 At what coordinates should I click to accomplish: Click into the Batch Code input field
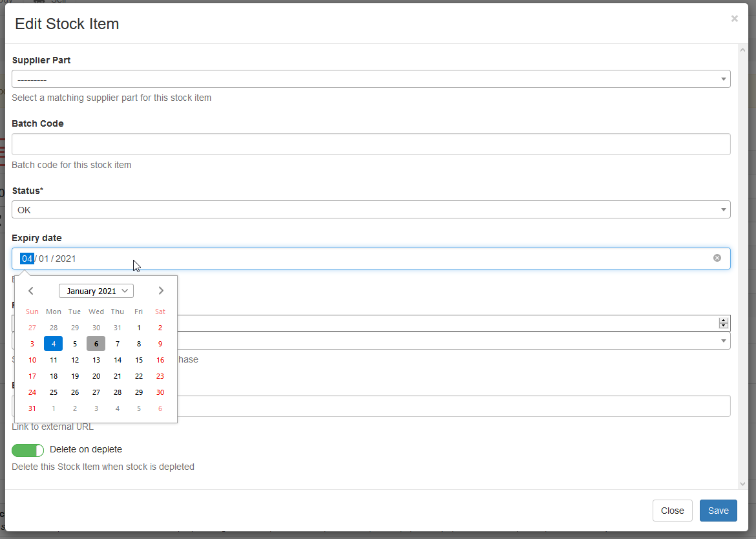371,144
